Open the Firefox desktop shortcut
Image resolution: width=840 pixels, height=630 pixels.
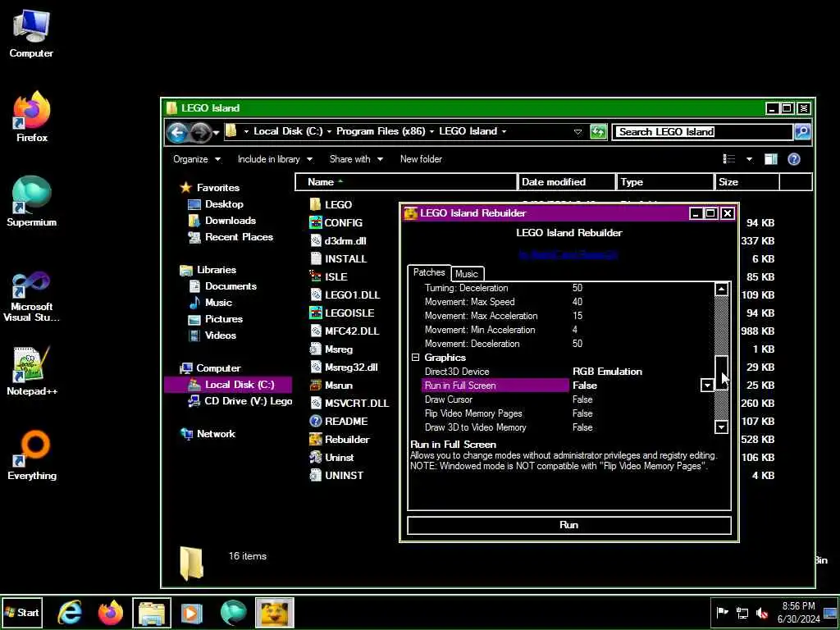(x=32, y=116)
